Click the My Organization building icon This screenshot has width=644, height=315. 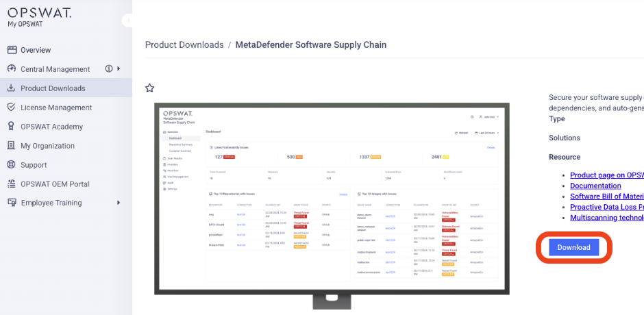point(12,145)
